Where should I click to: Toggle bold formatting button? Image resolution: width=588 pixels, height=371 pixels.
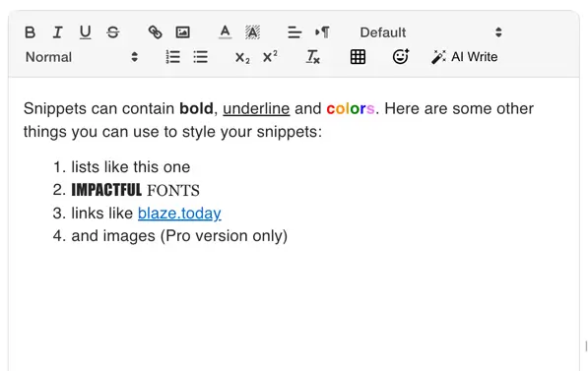tap(30, 32)
